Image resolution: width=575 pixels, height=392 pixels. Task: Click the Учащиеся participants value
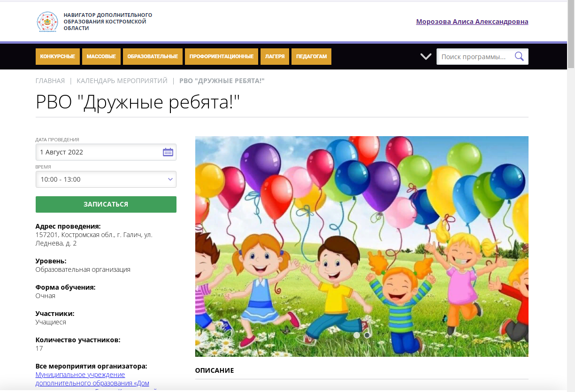51,322
